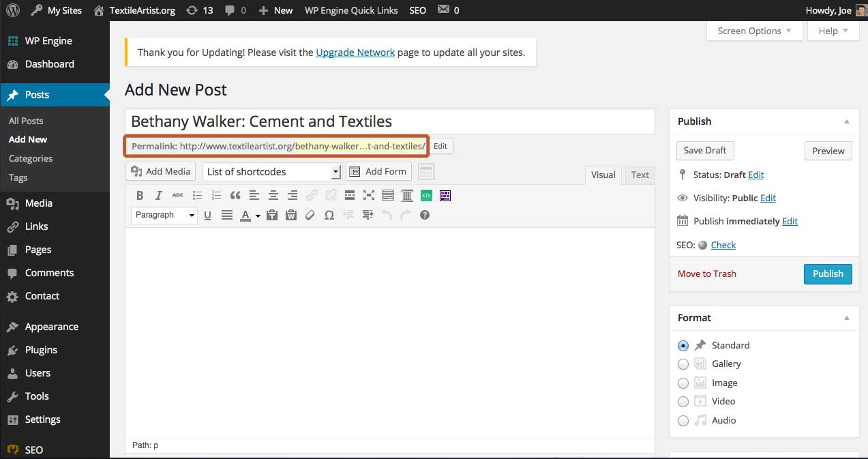The image size is (868, 459).
Task: Open the My Sites admin menu
Action: [x=56, y=10]
